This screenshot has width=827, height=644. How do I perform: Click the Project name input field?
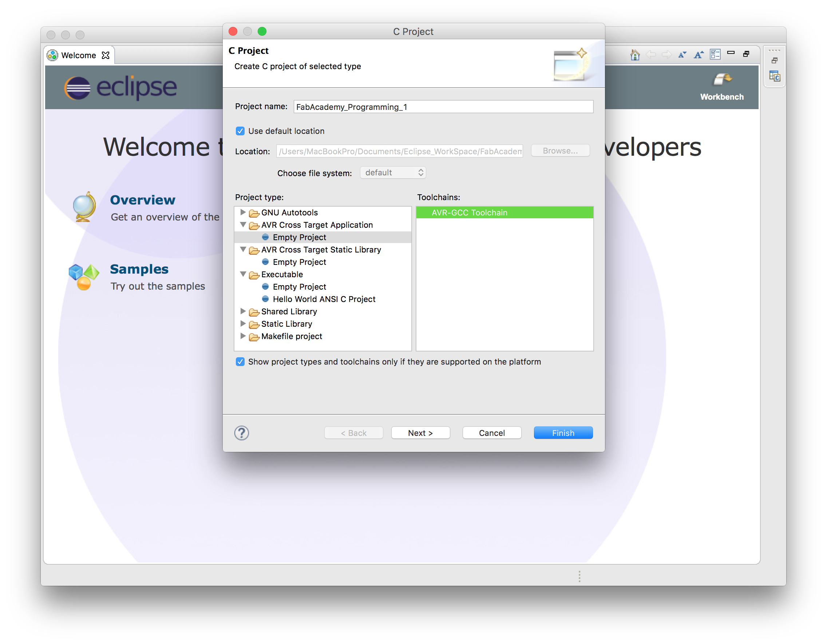pos(443,107)
